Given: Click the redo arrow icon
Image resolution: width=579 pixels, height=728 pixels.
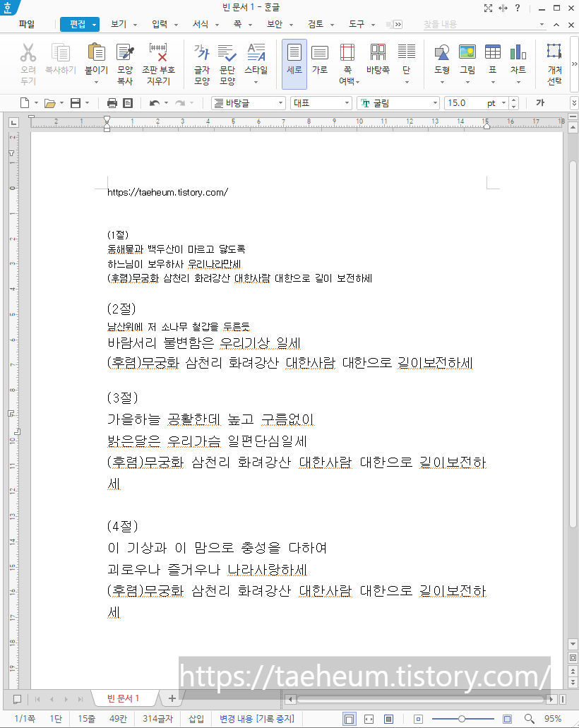Looking at the screenshot, I should [179, 103].
